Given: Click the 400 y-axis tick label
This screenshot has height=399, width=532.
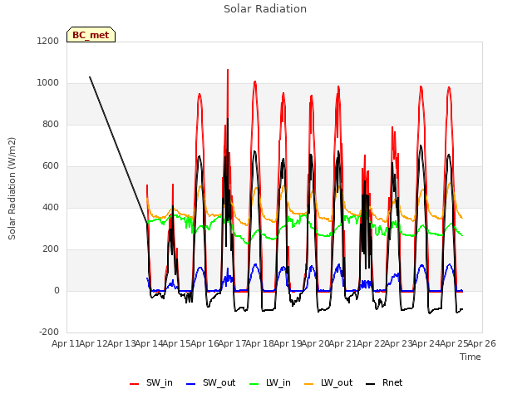Looking at the screenshot, I should click(x=51, y=207).
